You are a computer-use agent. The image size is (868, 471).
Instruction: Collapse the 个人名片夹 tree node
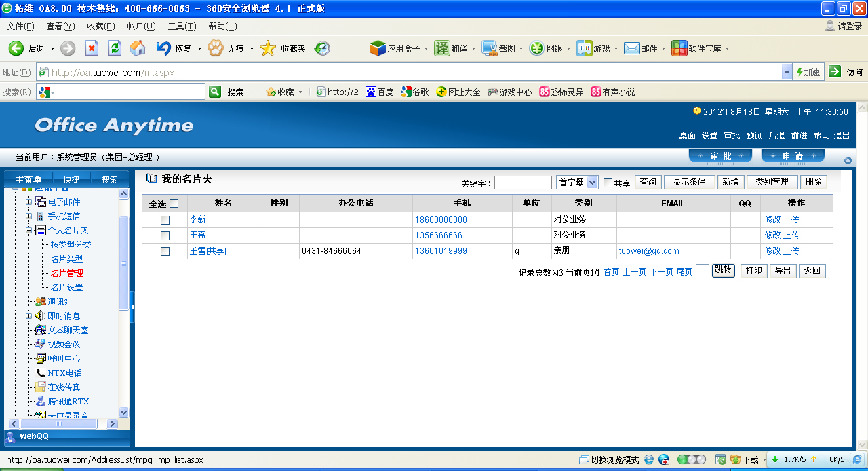29,230
